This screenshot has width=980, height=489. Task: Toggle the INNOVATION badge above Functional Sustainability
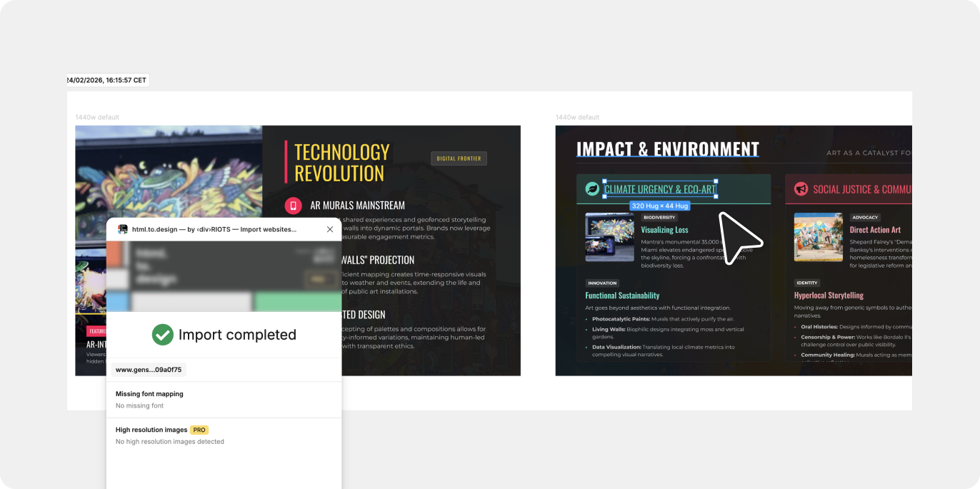[601, 283]
